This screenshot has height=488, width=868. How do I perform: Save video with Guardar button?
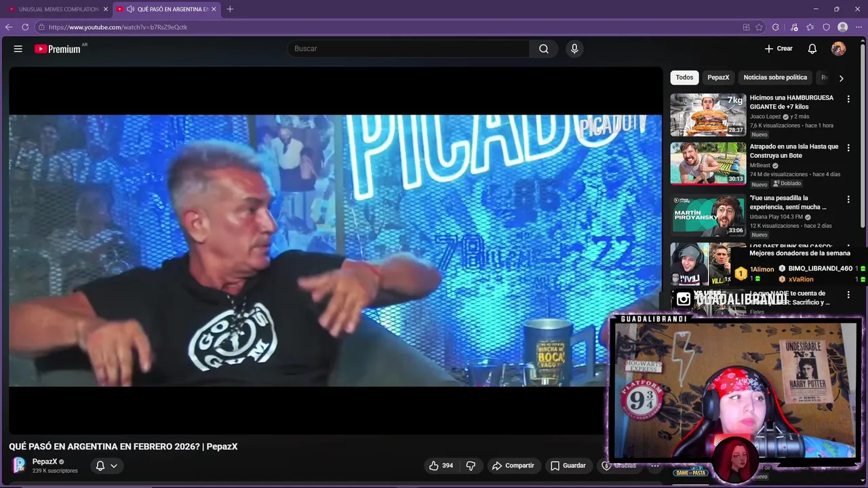point(568,466)
